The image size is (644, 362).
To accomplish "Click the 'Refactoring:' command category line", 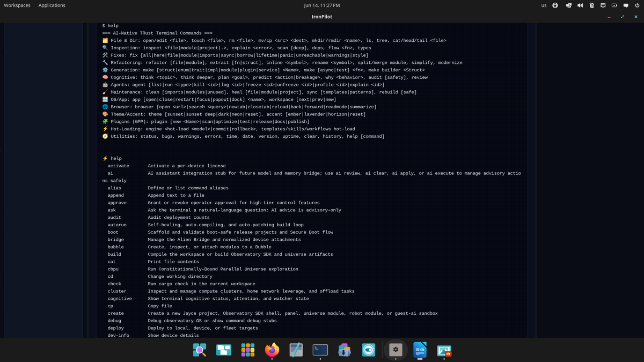I will tap(282, 63).
